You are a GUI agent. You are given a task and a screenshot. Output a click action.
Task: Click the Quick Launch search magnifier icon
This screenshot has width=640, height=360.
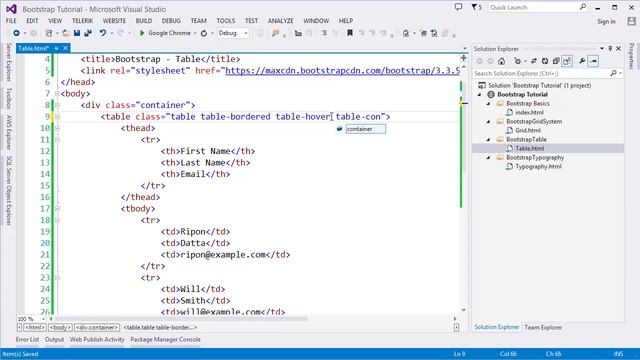point(582,7)
